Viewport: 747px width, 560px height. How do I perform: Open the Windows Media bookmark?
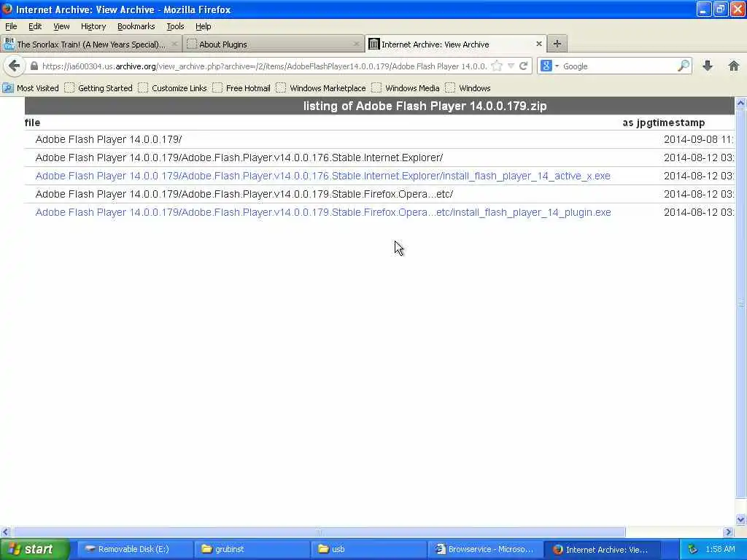coord(406,88)
